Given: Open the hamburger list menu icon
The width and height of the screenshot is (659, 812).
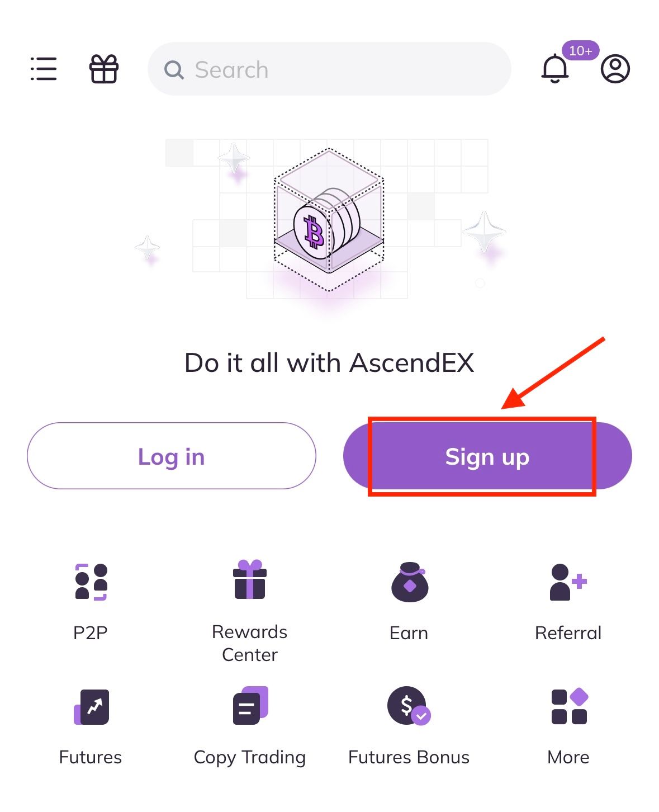Looking at the screenshot, I should [44, 69].
